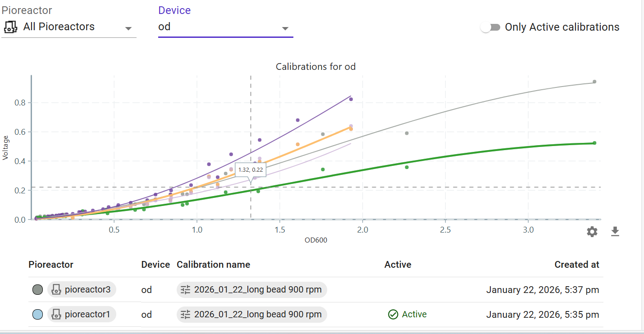Click the Created at column header
Screen dimensions: 644x334
click(576, 265)
